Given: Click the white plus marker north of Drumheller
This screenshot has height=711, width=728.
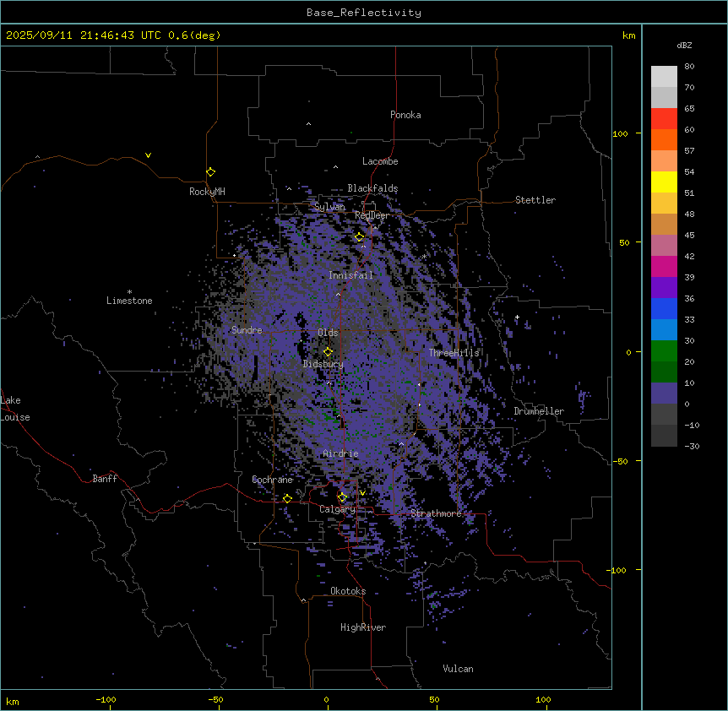Looking at the screenshot, I should coord(517,317).
